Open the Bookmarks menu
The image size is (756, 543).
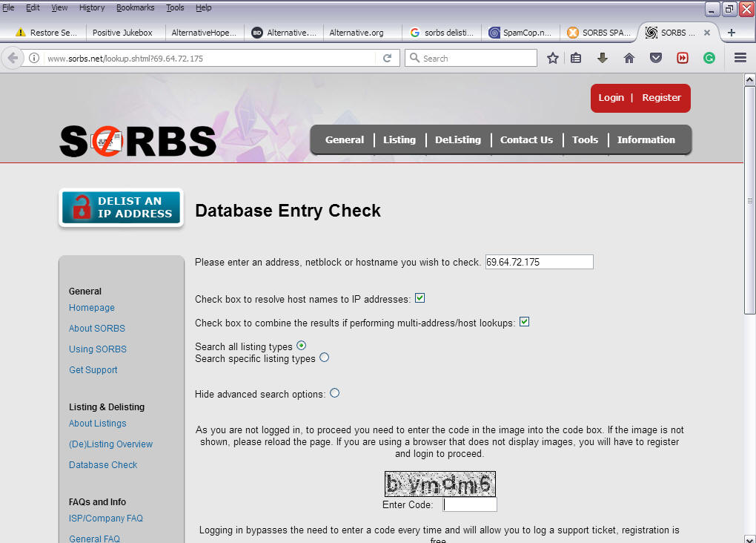(x=136, y=7)
